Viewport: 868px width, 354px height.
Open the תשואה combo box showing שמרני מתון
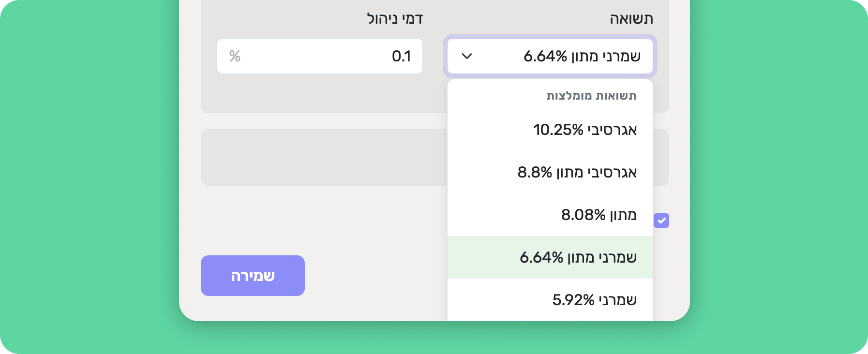[550, 56]
